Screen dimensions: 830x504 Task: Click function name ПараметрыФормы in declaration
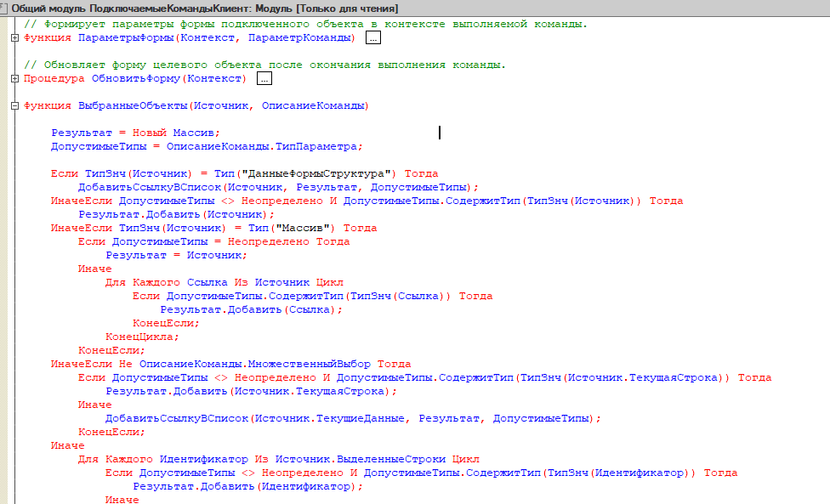coord(126,37)
